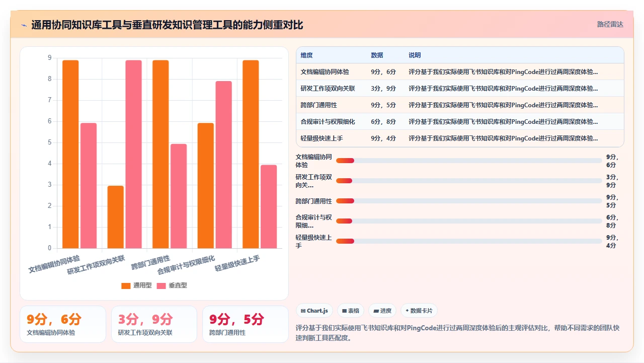Toggle the 垂直型 legend swatch

coord(161,285)
